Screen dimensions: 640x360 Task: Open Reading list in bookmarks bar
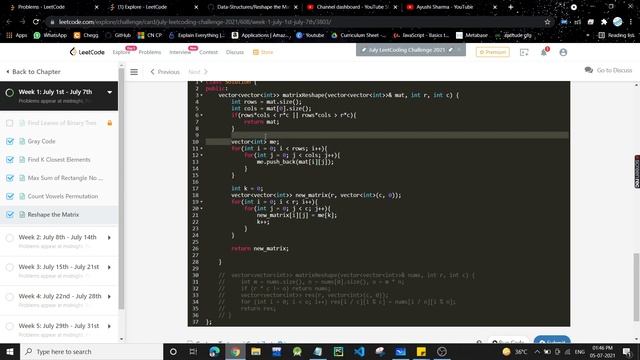point(616,36)
